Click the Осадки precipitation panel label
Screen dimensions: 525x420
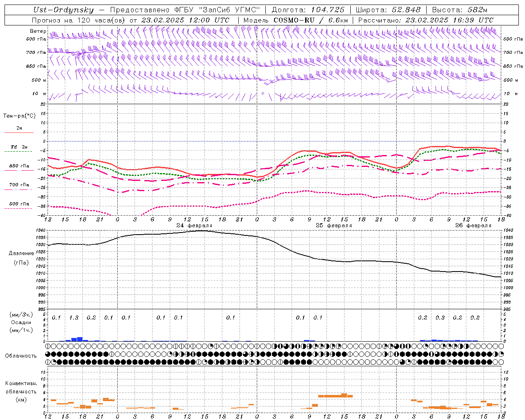(21, 322)
